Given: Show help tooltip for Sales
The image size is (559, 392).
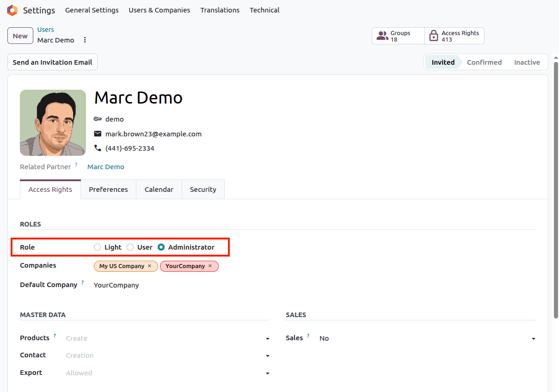Looking at the screenshot, I should (x=308, y=336).
